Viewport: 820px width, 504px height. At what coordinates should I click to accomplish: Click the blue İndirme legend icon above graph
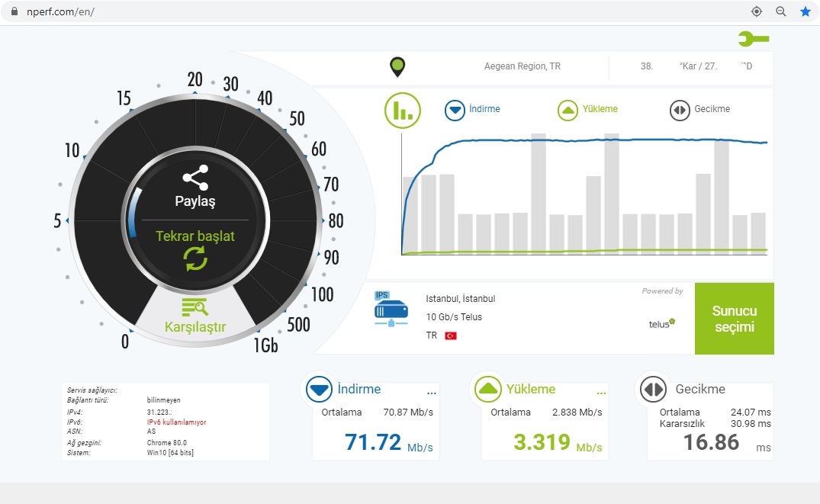[455, 111]
